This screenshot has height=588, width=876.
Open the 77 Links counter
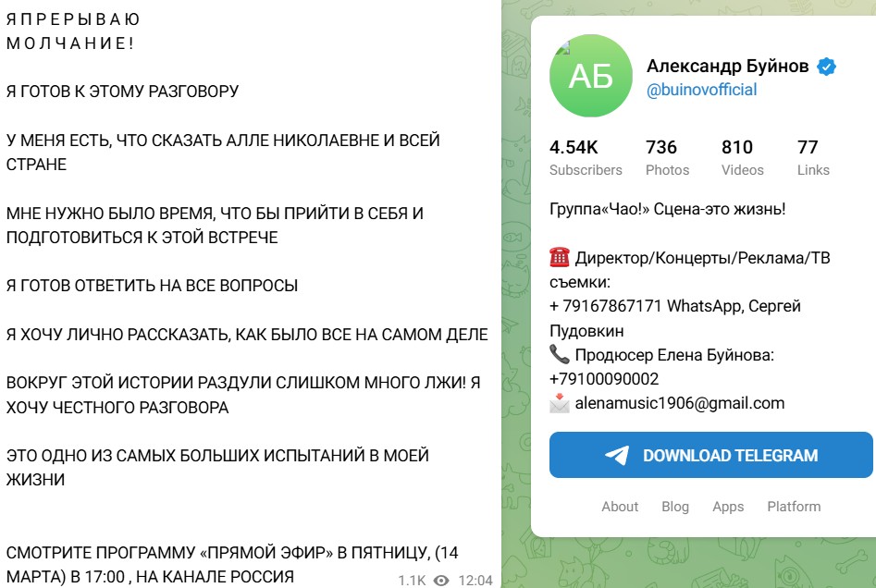click(x=813, y=157)
